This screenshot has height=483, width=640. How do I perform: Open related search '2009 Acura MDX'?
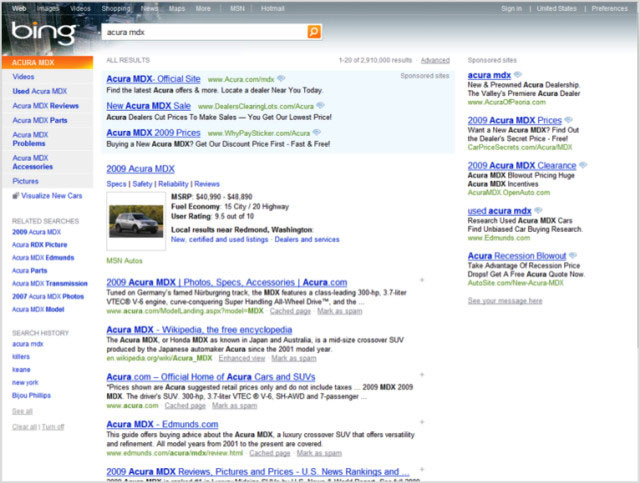click(x=36, y=232)
